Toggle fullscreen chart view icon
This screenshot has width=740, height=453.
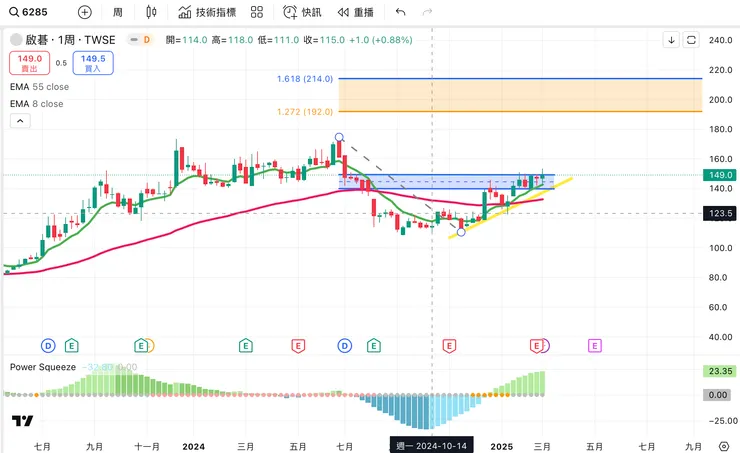tap(691, 40)
